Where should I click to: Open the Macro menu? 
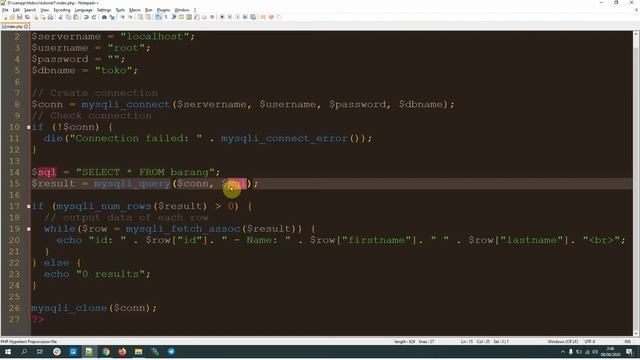135,10
